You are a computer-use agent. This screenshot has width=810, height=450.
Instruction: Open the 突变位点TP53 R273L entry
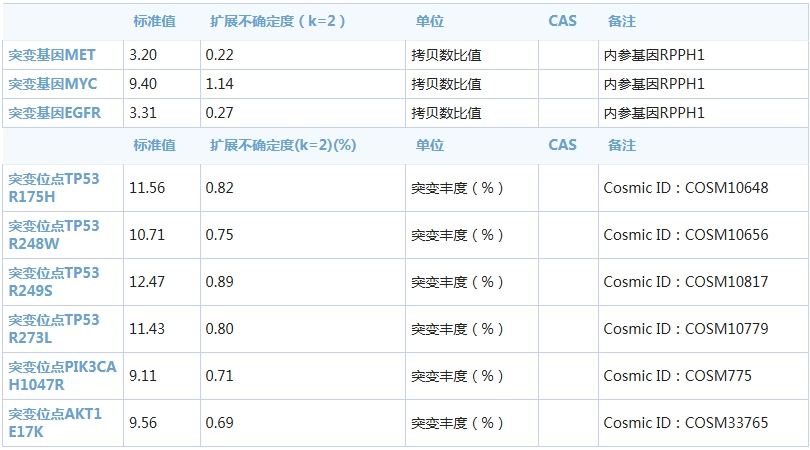[x=54, y=329]
